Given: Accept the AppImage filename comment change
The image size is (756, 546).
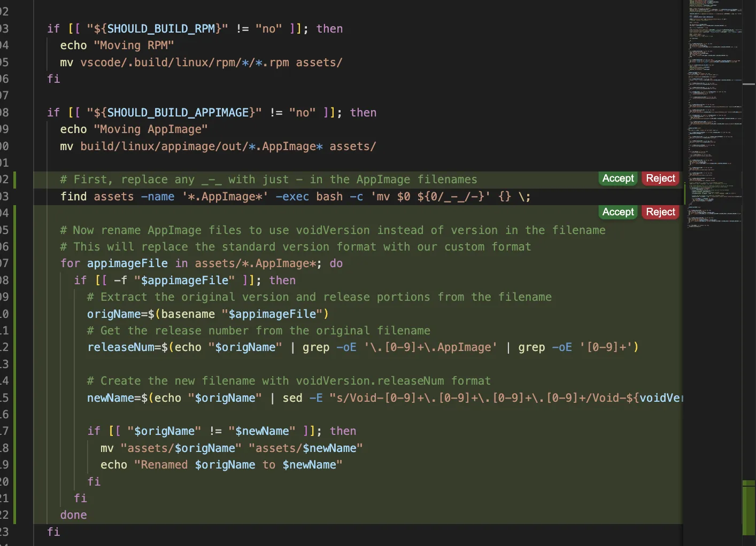Looking at the screenshot, I should tap(618, 178).
